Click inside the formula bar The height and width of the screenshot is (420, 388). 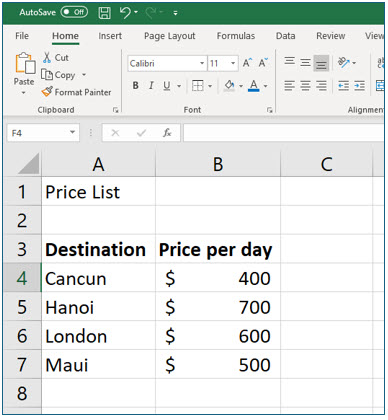284,133
